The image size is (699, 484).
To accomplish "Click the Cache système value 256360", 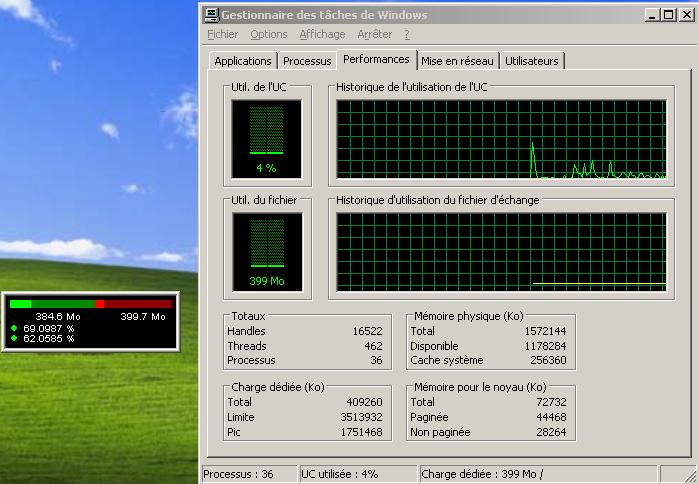I will click(x=548, y=360).
